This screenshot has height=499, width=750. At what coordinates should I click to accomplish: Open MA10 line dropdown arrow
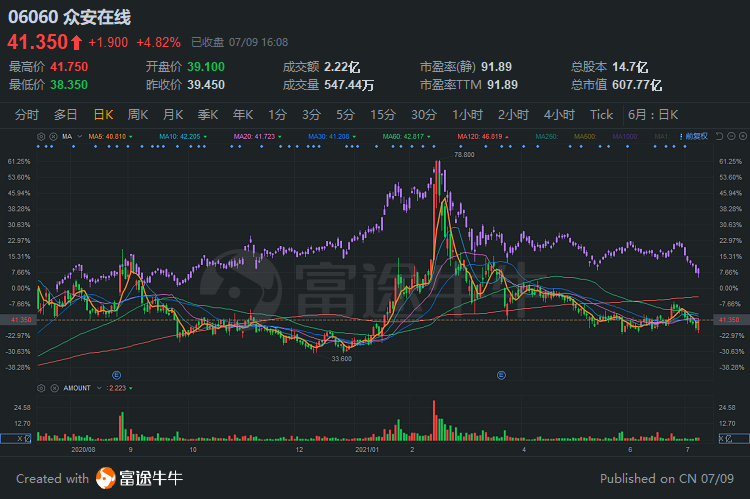click(x=205, y=137)
